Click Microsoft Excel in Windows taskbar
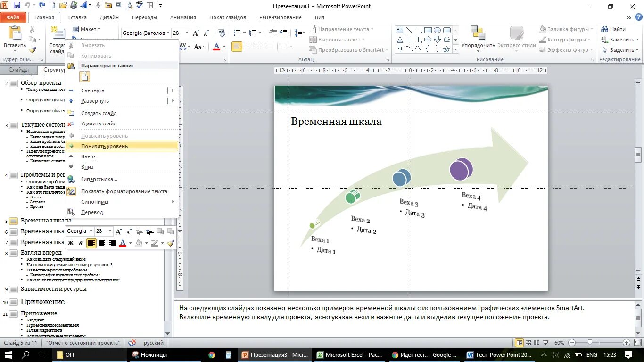This screenshot has width=644, height=362. (349, 355)
